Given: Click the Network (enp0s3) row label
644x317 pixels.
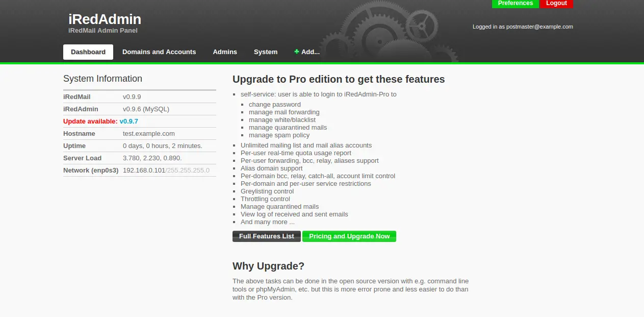Looking at the screenshot, I should tap(91, 170).
